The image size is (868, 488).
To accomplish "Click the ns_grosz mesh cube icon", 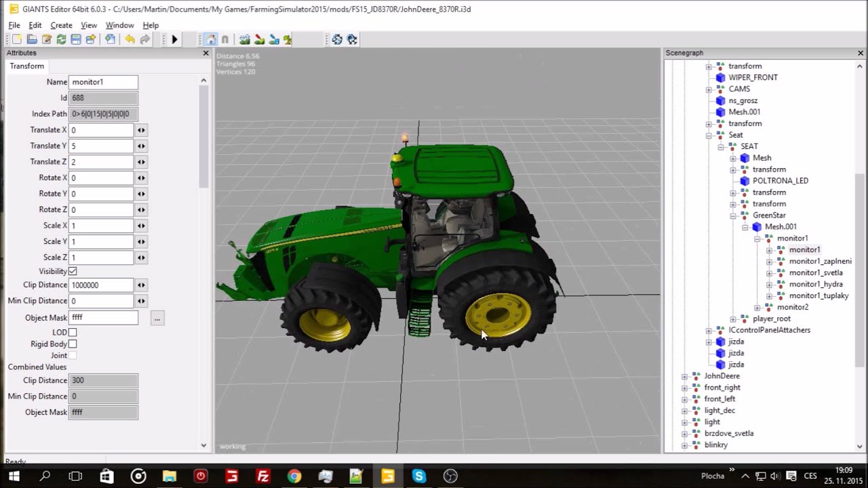I will (721, 100).
